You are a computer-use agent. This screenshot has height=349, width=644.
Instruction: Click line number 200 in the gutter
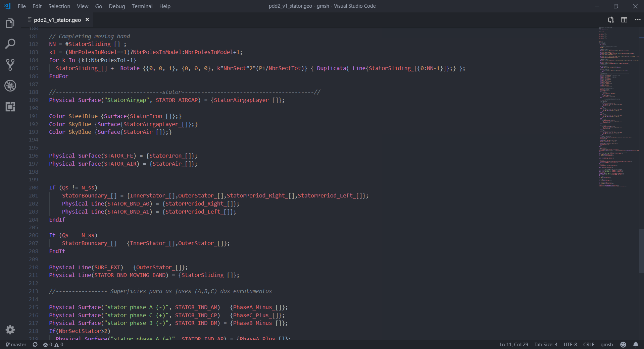(x=34, y=187)
